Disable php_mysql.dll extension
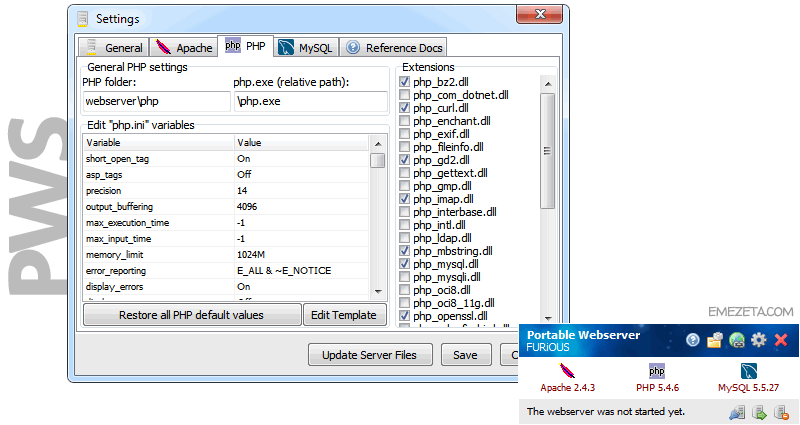This screenshot has height=425, width=800. pos(405,264)
